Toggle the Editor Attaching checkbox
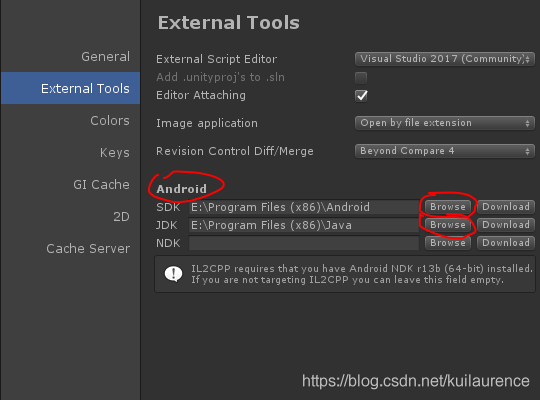 tap(361, 95)
